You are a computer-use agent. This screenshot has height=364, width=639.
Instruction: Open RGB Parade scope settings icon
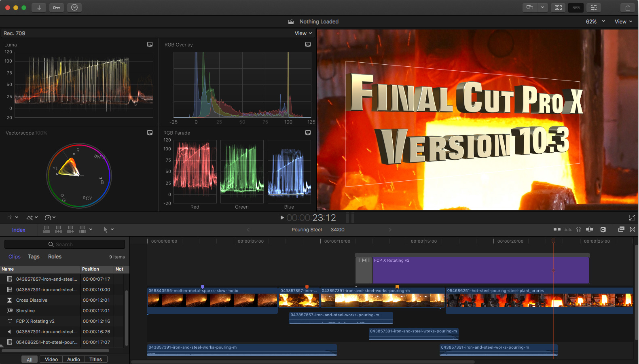tap(308, 133)
